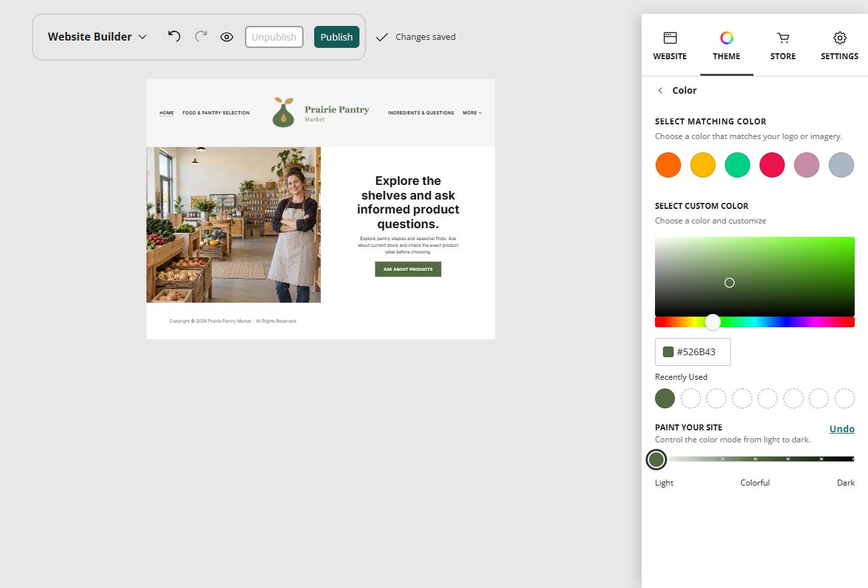The image size is (868, 588).
Task: Click the hue slider handle
Action: click(713, 322)
